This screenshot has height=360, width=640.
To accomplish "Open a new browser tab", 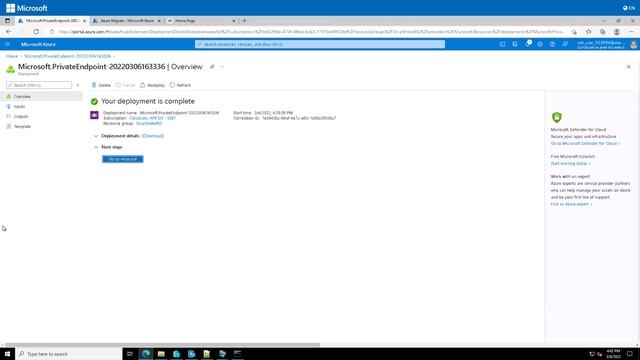I will point(244,20).
